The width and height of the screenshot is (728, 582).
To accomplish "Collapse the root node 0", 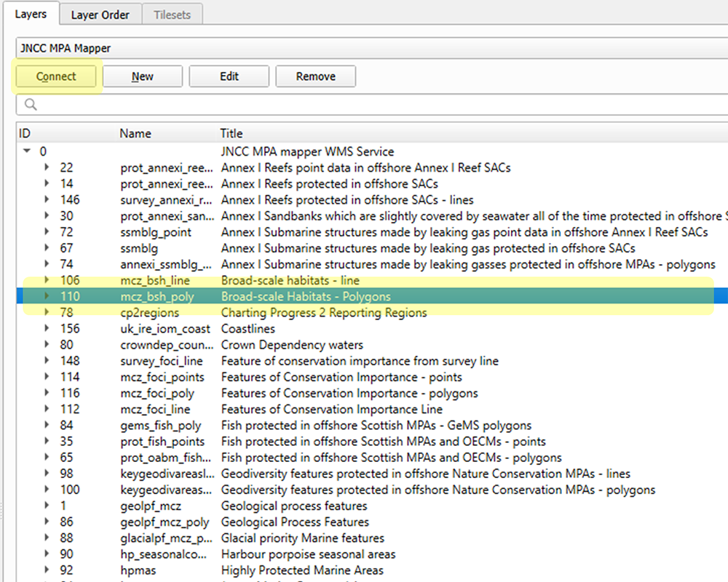I will tap(26, 151).
